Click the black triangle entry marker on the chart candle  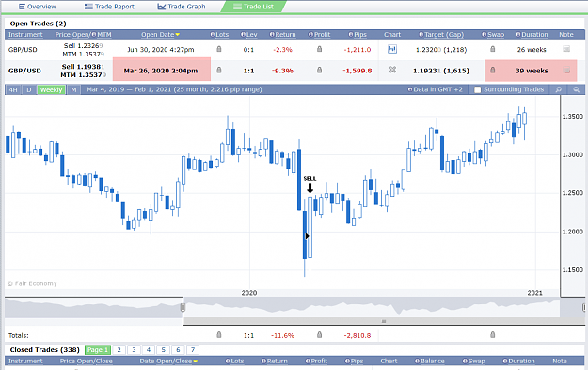[307, 236]
